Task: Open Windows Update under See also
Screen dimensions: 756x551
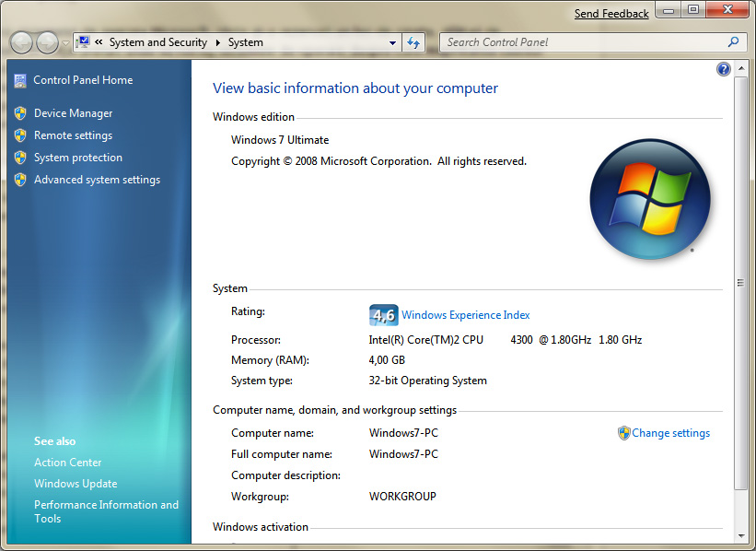Action: click(76, 484)
